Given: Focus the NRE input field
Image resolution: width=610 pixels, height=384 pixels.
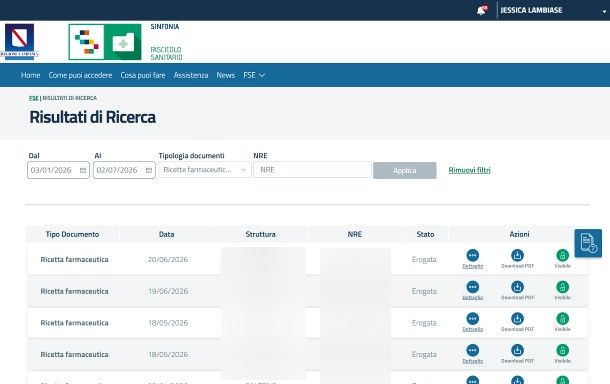Looking at the screenshot, I should [312, 170].
